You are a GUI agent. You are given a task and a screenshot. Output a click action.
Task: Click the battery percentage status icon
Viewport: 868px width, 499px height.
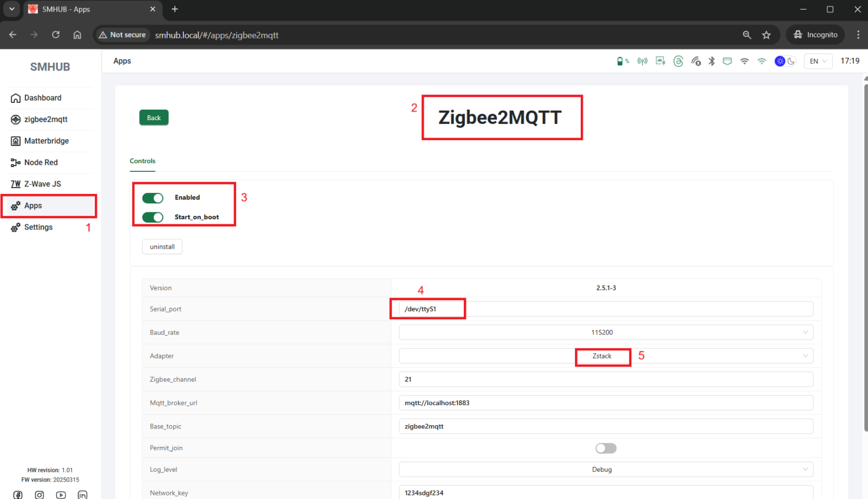(x=622, y=61)
